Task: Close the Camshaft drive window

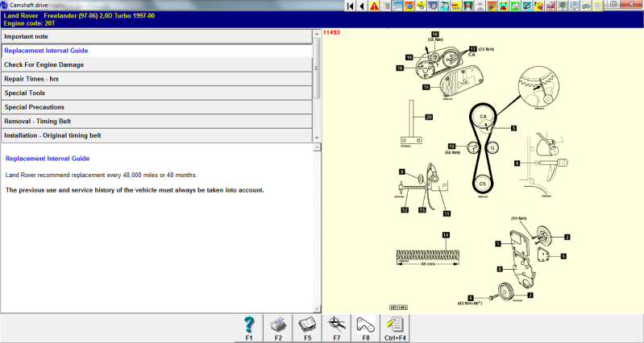Action: point(632,4)
